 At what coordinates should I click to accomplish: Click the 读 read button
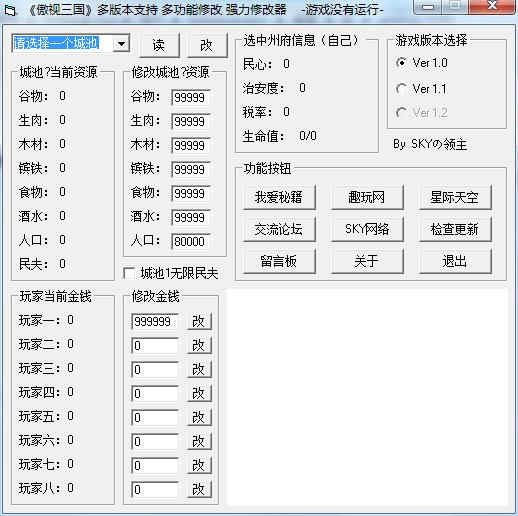click(159, 45)
